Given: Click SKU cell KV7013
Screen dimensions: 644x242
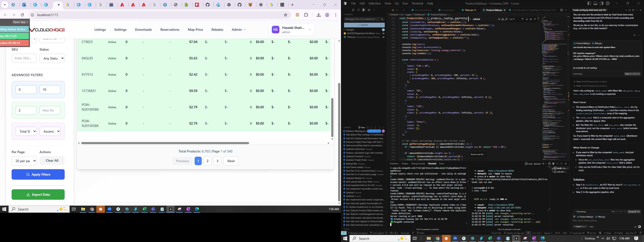Looking at the screenshot, I should (x=87, y=74).
